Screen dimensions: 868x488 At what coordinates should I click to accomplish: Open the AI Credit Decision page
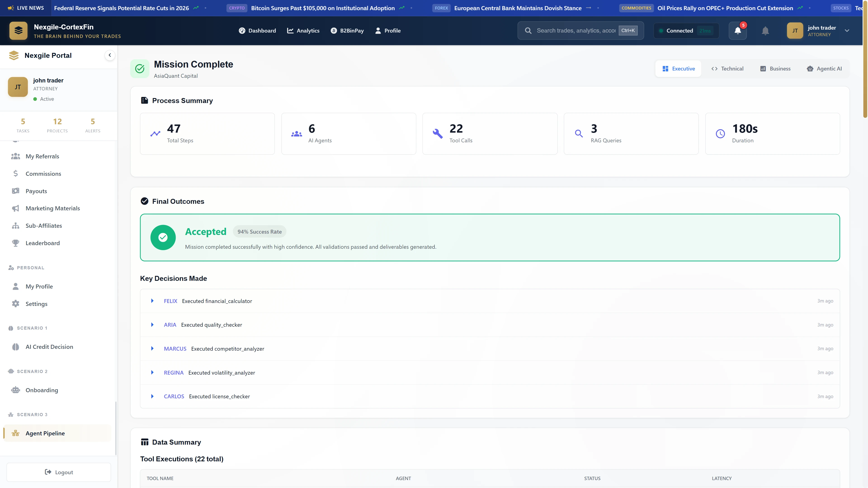click(x=50, y=347)
